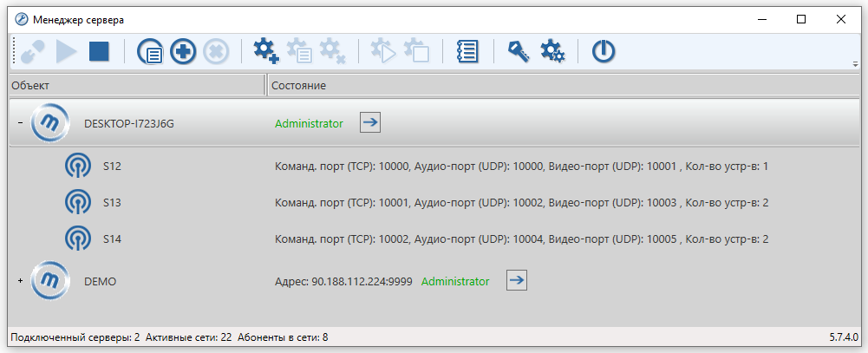Maximize the Менеджер сервера window

(801, 19)
